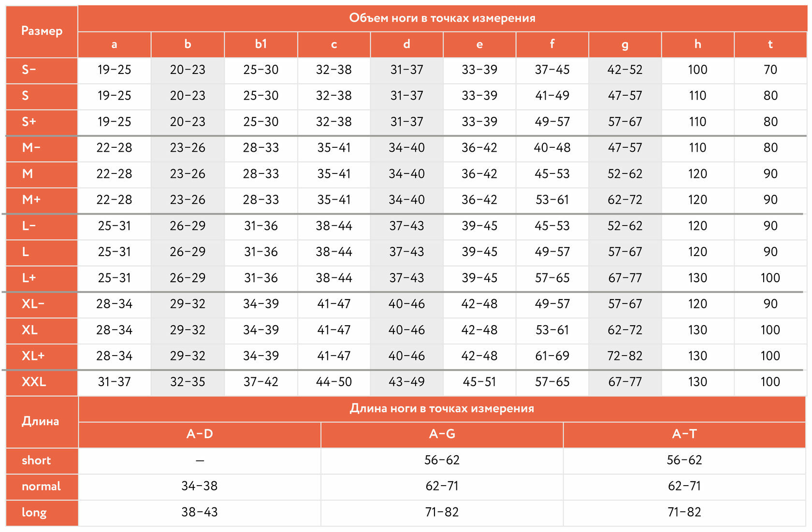Click the column header "t"
812x532 pixels.
point(770,44)
